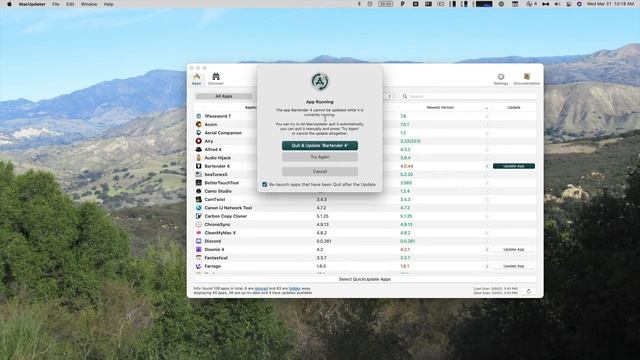Click the Search field
Screen dimensions: 640x360
coord(469,96)
